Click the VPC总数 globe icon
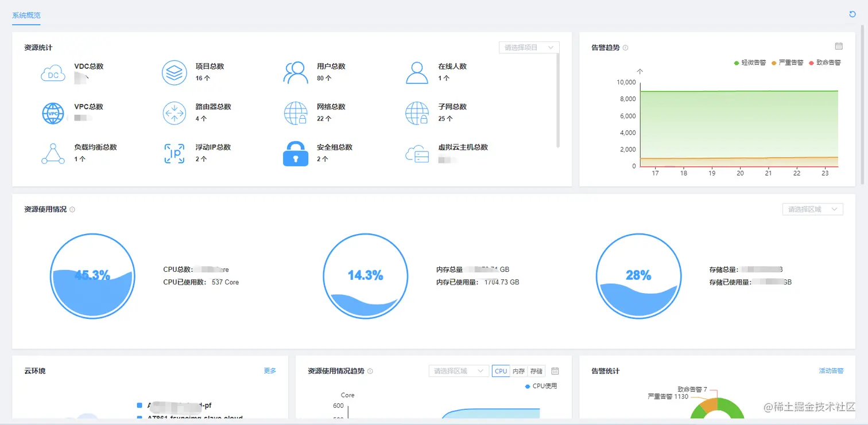The image size is (868, 425). click(53, 113)
